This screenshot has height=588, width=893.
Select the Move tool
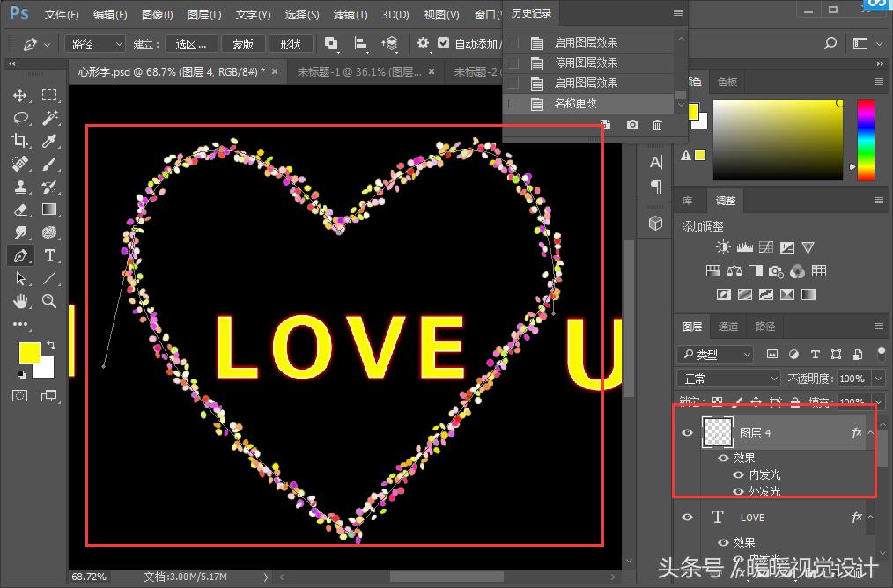[x=20, y=95]
